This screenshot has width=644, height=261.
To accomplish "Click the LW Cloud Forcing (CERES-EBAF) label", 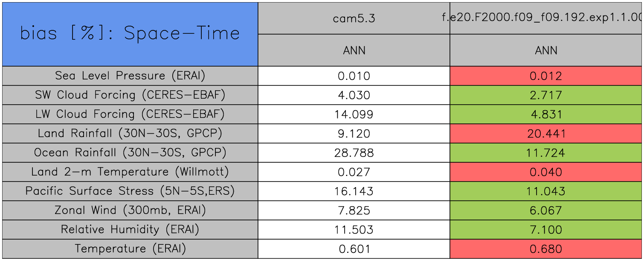I will click(130, 114).
